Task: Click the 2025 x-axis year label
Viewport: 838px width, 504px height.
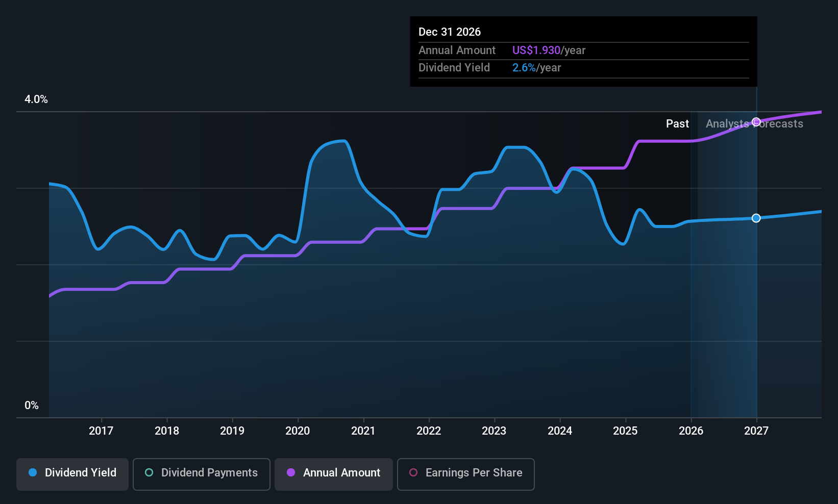Action: pos(625,431)
